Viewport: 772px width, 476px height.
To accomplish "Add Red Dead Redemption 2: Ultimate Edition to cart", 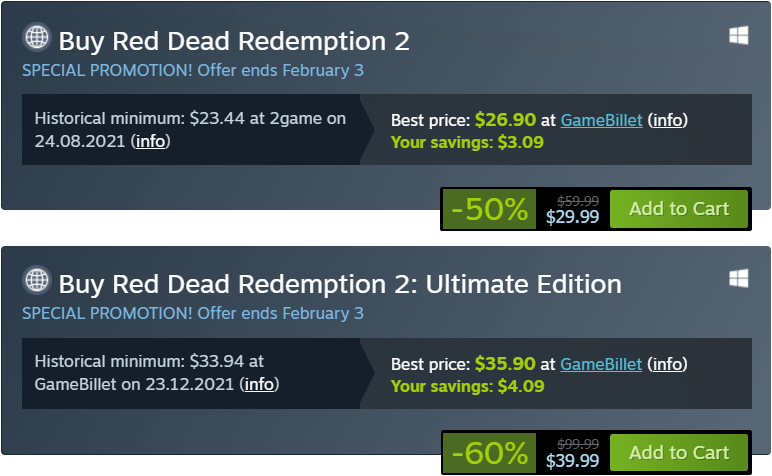I will point(679,453).
